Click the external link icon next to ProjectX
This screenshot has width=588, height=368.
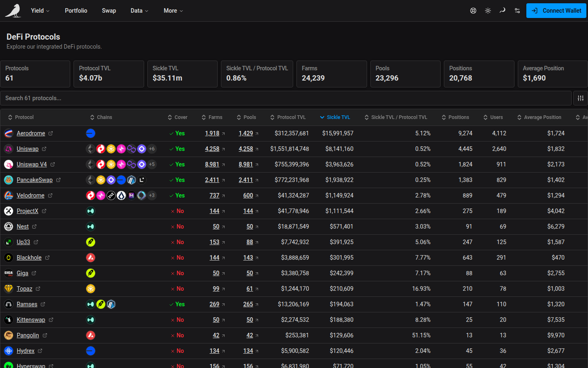(44, 211)
